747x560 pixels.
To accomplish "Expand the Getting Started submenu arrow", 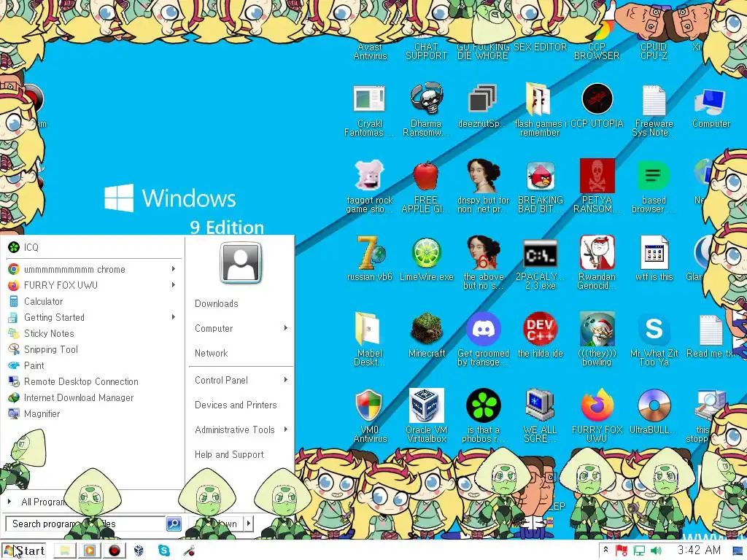I will coord(174,317).
